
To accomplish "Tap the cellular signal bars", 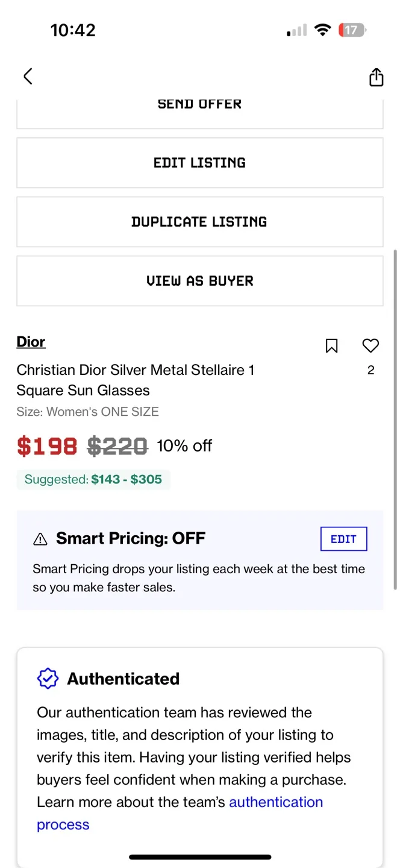I will 295,30.
